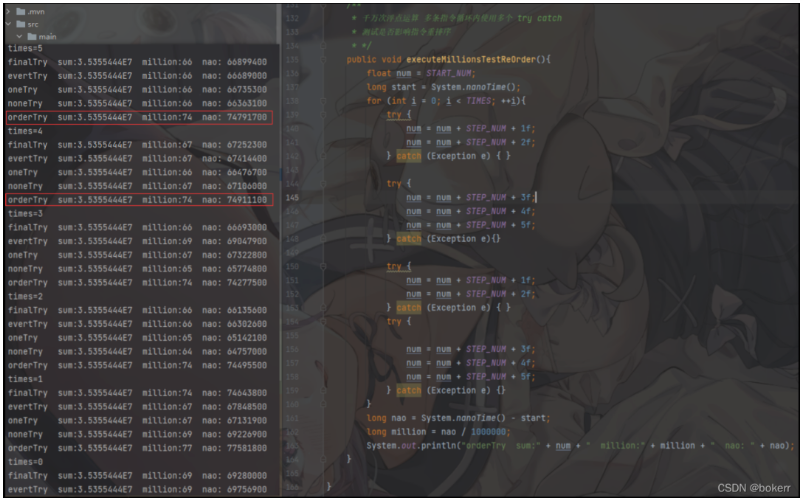The image size is (802, 501).
Task: Select the main tree item label
Action: pos(48,36)
